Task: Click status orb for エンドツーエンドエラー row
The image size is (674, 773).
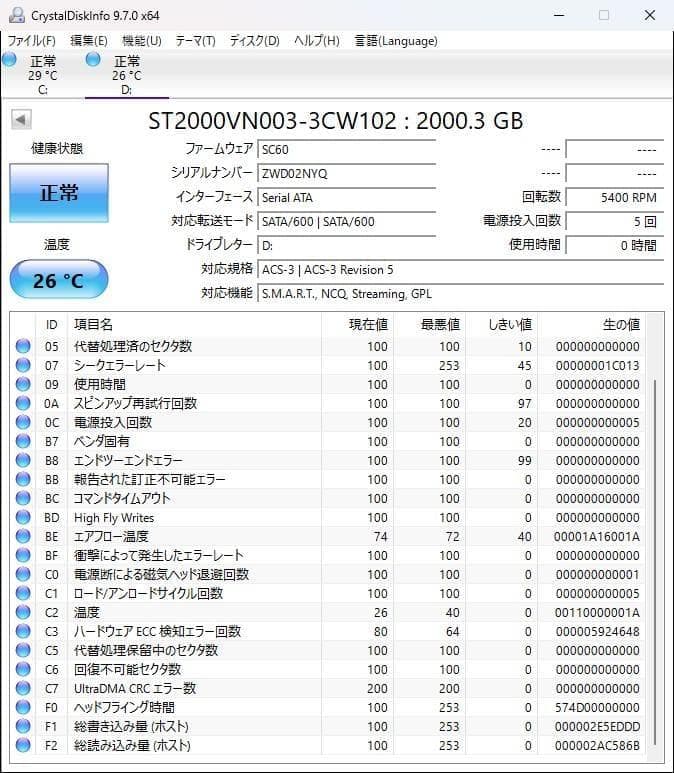Action: [23, 460]
